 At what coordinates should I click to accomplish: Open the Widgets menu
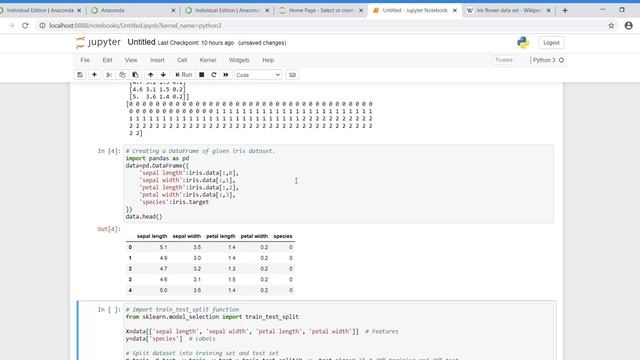[239, 60]
